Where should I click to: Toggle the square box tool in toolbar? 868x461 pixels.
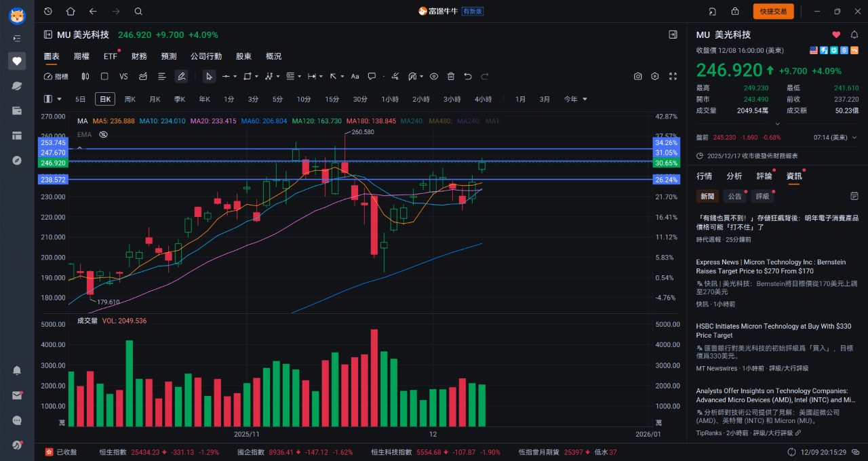[x=104, y=77]
